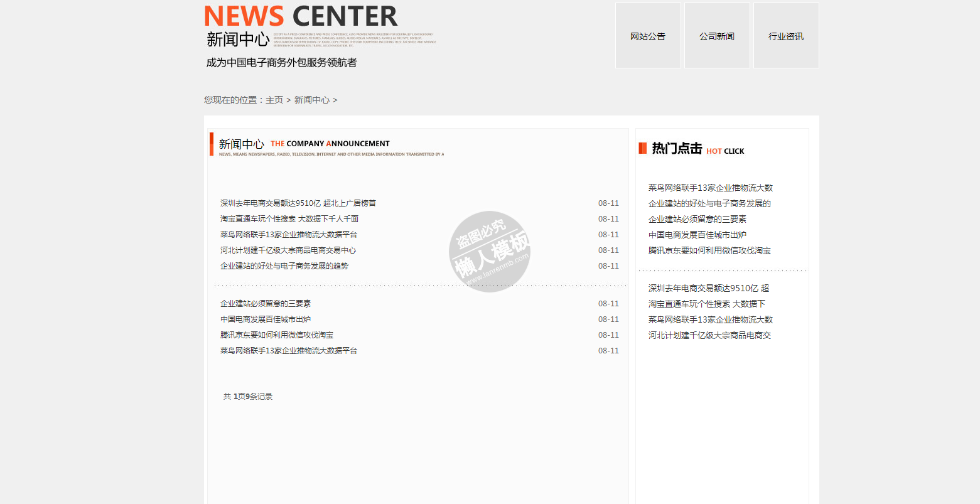
Task: Open 河北计划建千亿级大宗商品电商交 in hot click sidebar
Action: 709,335
